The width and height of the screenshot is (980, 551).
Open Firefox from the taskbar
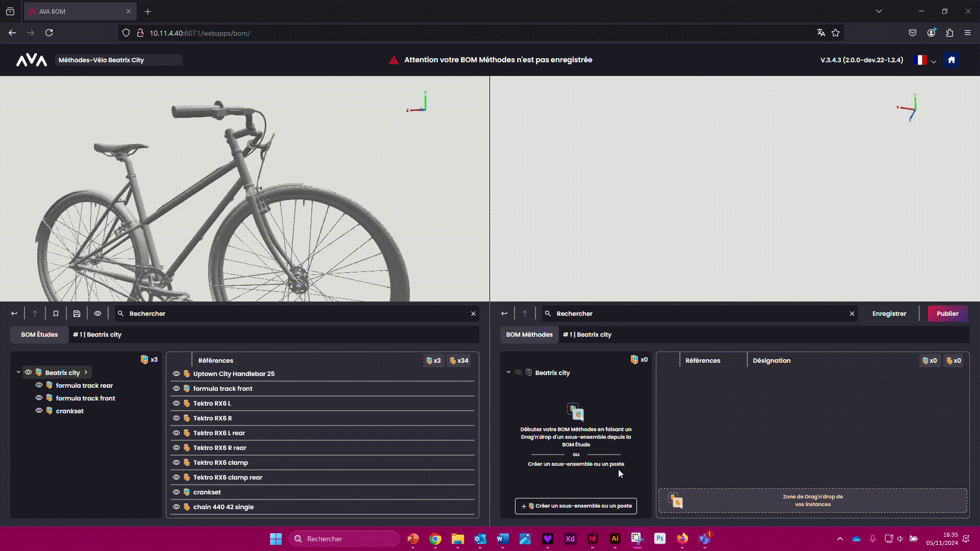tap(682, 539)
